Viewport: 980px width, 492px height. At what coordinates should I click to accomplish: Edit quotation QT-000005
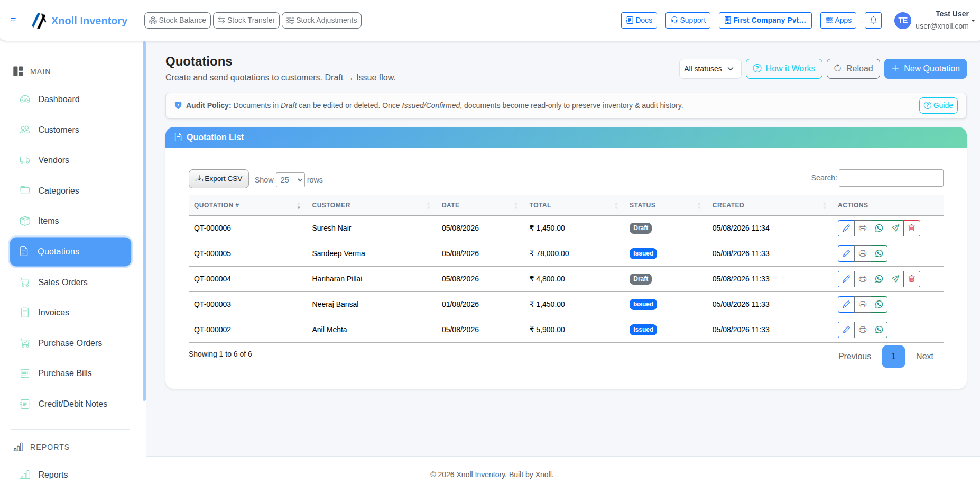tap(846, 253)
